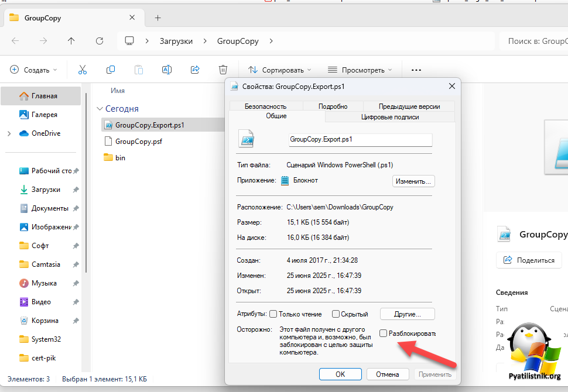Enable the Скрытый attribute checkbox
Screen dimensions: 568x392
[x=336, y=314]
